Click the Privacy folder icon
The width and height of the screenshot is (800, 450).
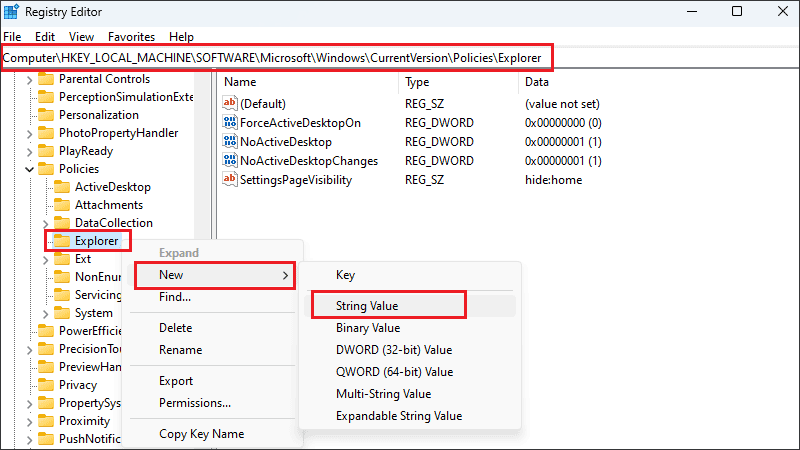pos(46,385)
